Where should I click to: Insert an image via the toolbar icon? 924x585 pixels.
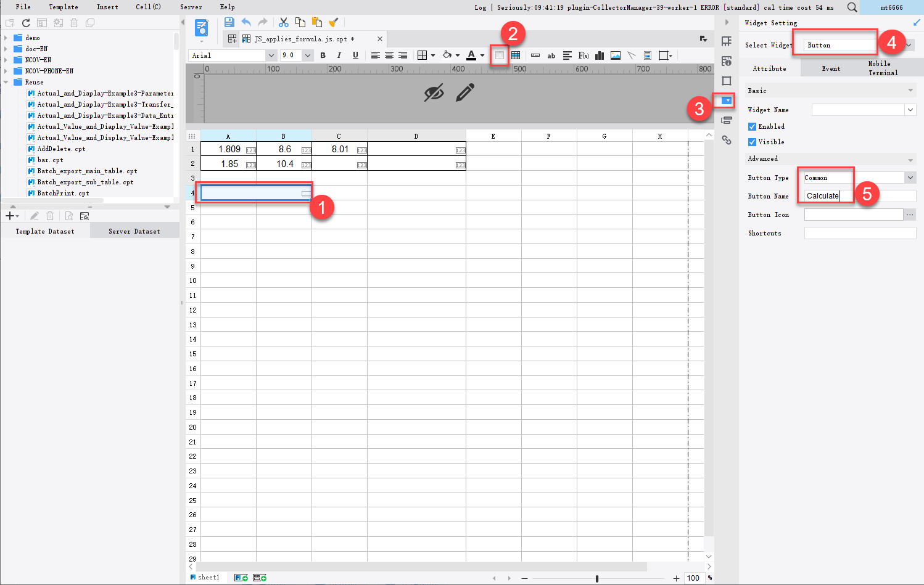coord(615,55)
